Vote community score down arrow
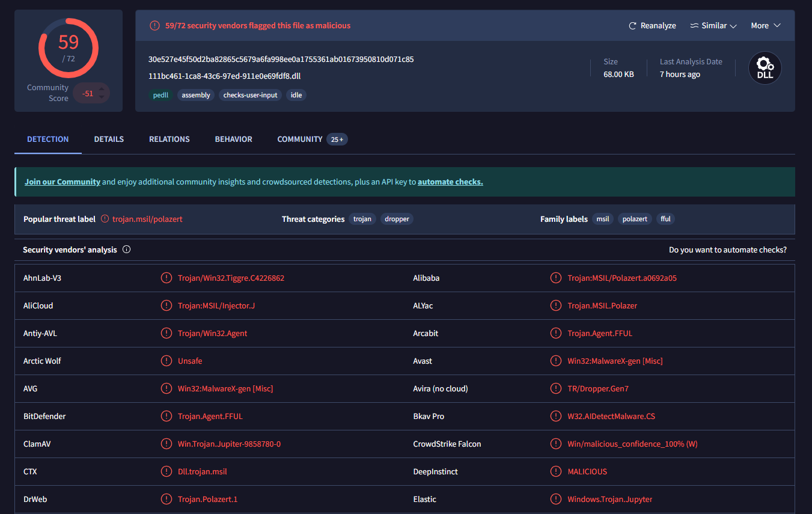Image resolution: width=812 pixels, height=514 pixels. coord(102,97)
